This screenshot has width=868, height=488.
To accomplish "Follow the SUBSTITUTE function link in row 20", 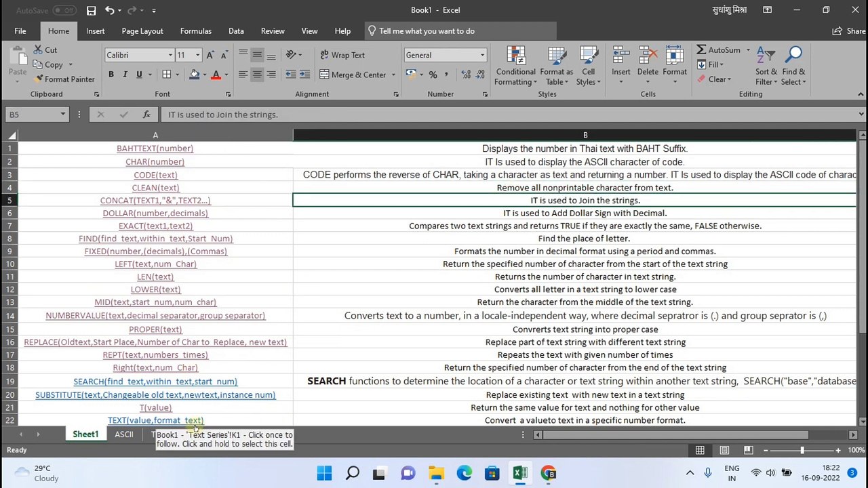I will tap(155, 395).
